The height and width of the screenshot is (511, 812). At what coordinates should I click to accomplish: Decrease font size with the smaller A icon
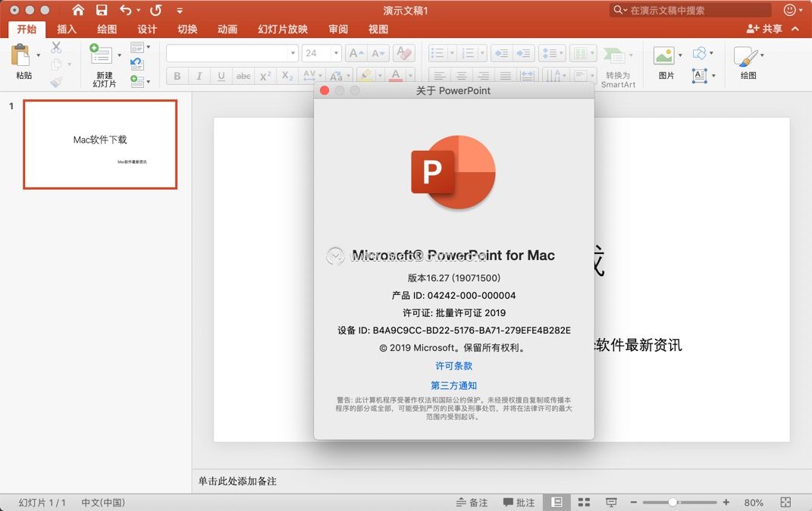point(378,53)
